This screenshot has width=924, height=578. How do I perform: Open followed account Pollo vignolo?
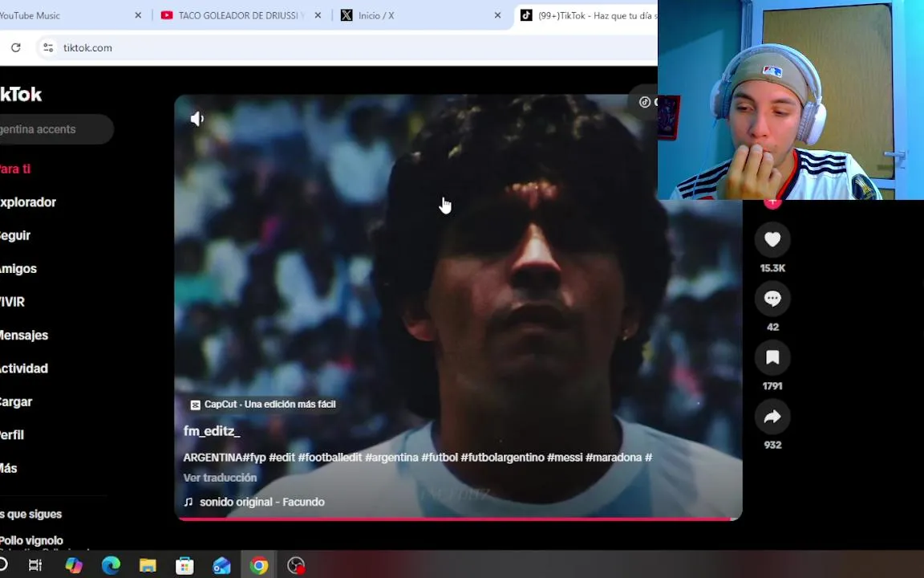pos(31,540)
